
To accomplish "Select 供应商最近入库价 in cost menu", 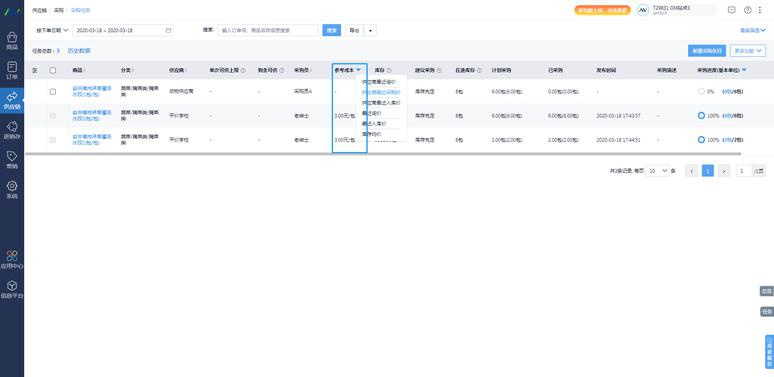I will point(381,103).
